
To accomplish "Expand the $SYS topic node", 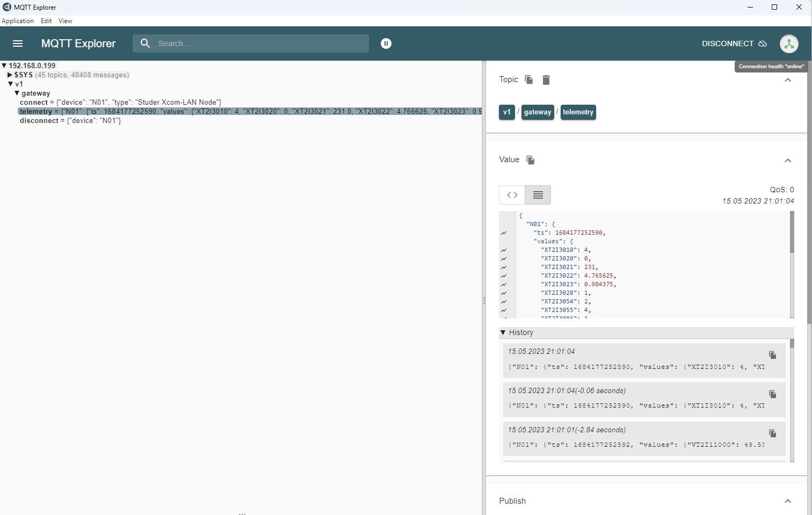I will 10,75.
